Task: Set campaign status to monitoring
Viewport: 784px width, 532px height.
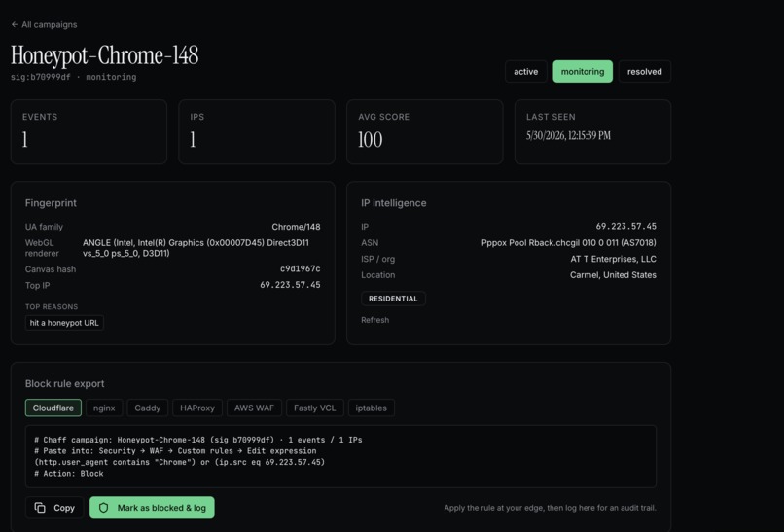Action: (583, 72)
